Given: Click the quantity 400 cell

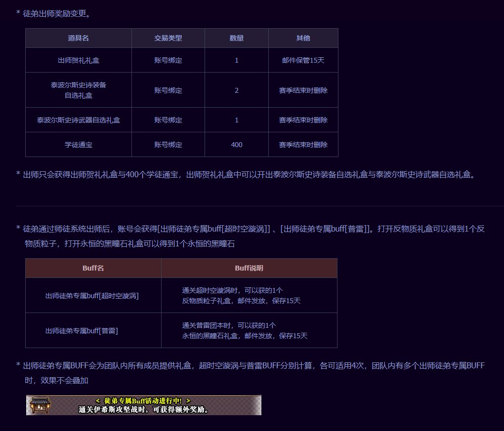Looking at the screenshot, I should pyautogui.click(x=237, y=145).
